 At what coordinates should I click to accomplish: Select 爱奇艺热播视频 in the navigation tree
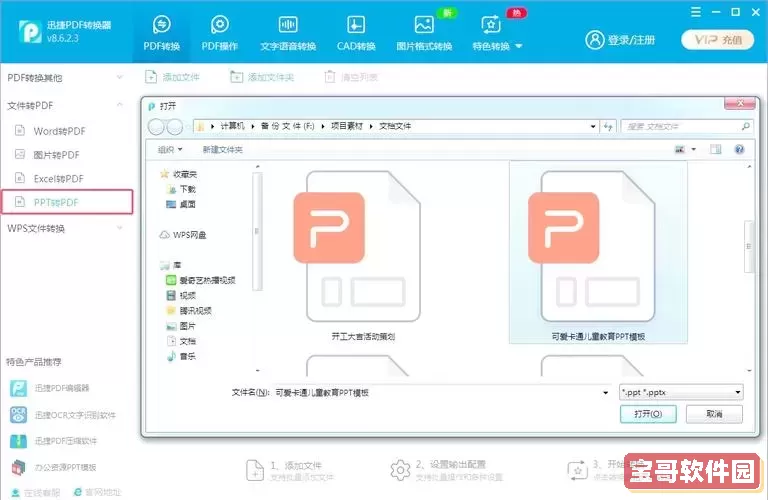tap(201, 280)
